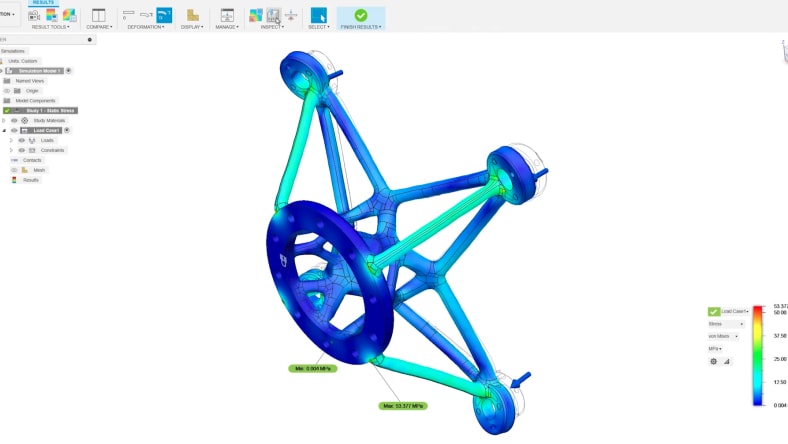Image resolution: width=788 pixels, height=444 pixels.
Task: Select the Units: Custom tree row
Action: pyautogui.click(x=23, y=61)
